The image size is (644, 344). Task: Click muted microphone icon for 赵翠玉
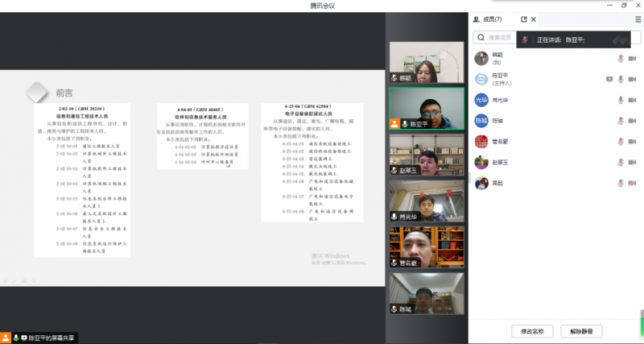tap(621, 162)
